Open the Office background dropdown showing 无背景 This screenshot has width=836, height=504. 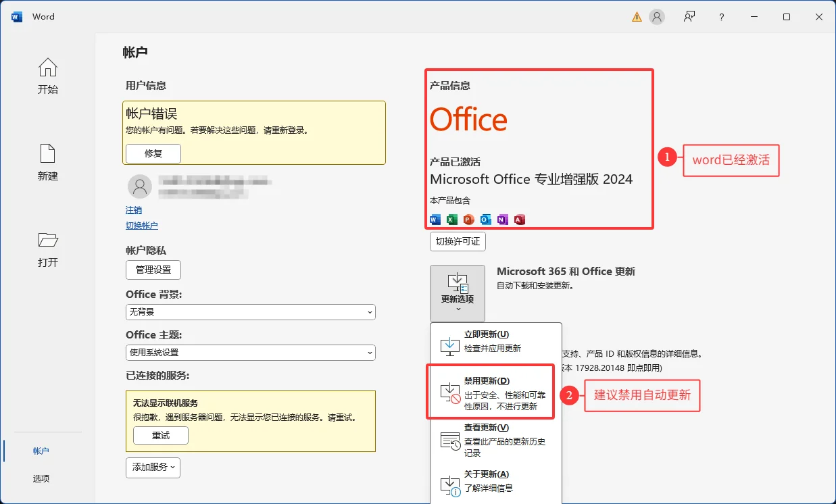pos(251,312)
